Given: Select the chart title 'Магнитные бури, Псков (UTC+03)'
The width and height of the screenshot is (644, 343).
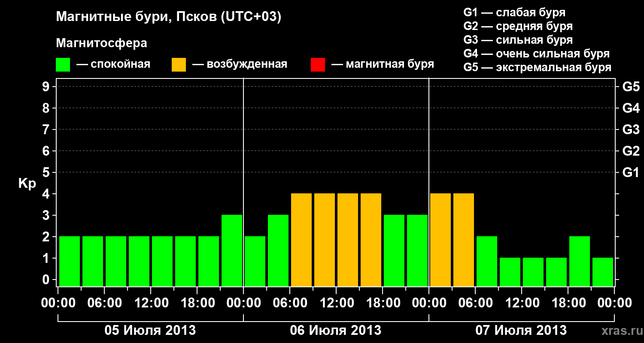Looking at the screenshot, I should [169, 17].
